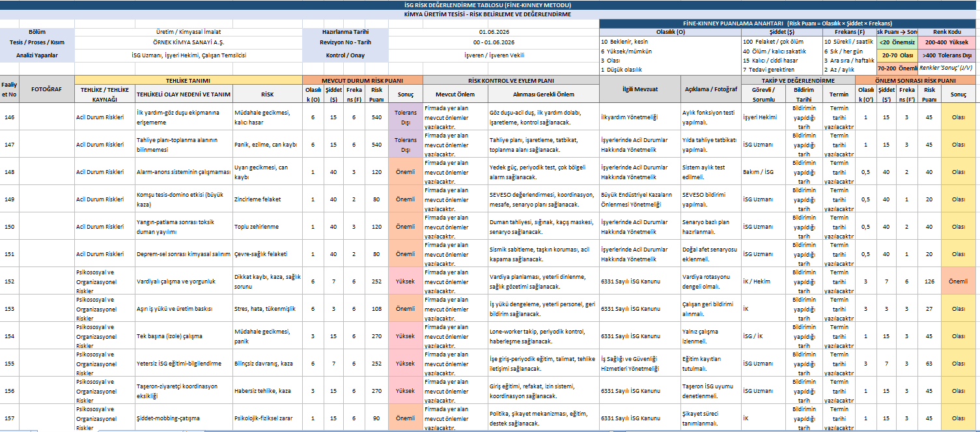This screenshot has height=432, width=980.
Task: Select the 'Panik, ezilme, can kaybı' risk cell
Action: coord(267,144)
